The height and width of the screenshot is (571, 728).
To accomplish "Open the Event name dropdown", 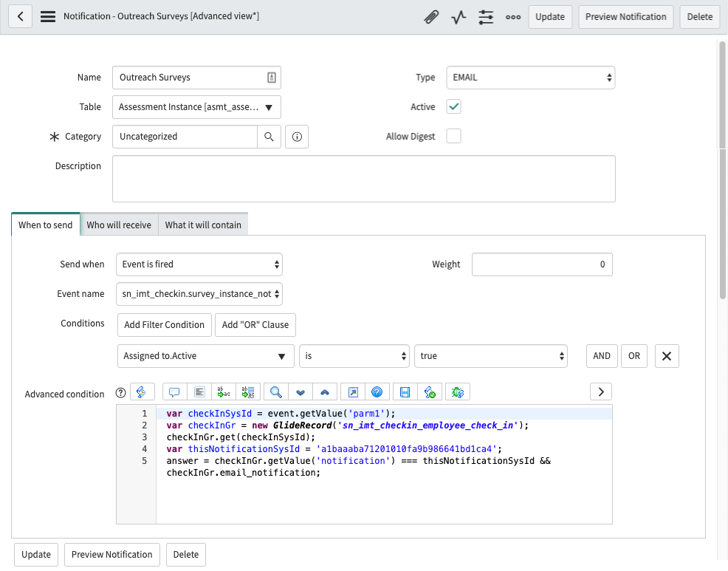I will click(199, 294).
